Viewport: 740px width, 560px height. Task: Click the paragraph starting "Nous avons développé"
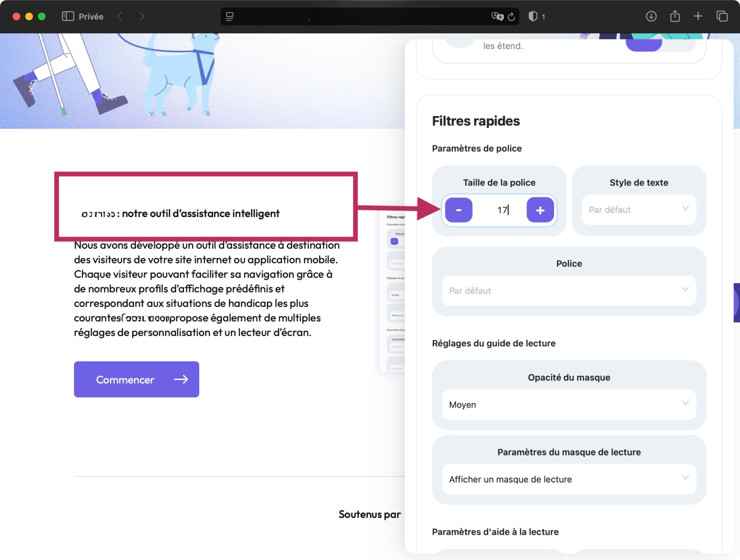coord(207,289)
